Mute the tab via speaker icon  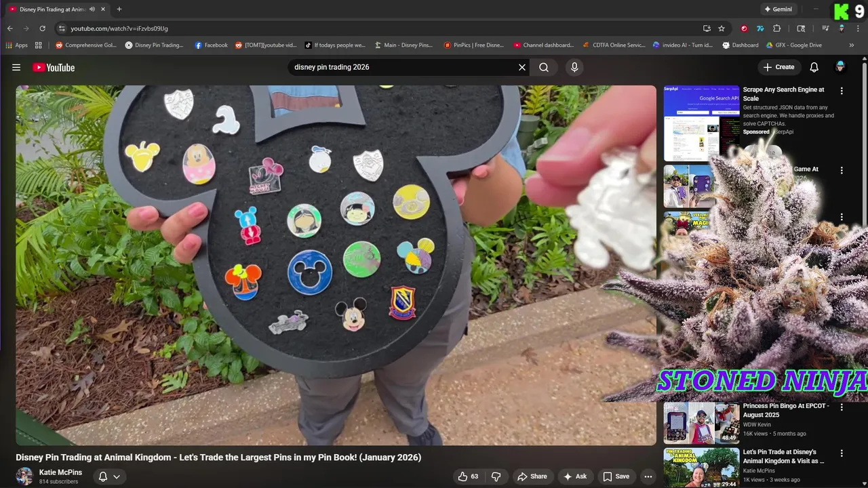92,9
